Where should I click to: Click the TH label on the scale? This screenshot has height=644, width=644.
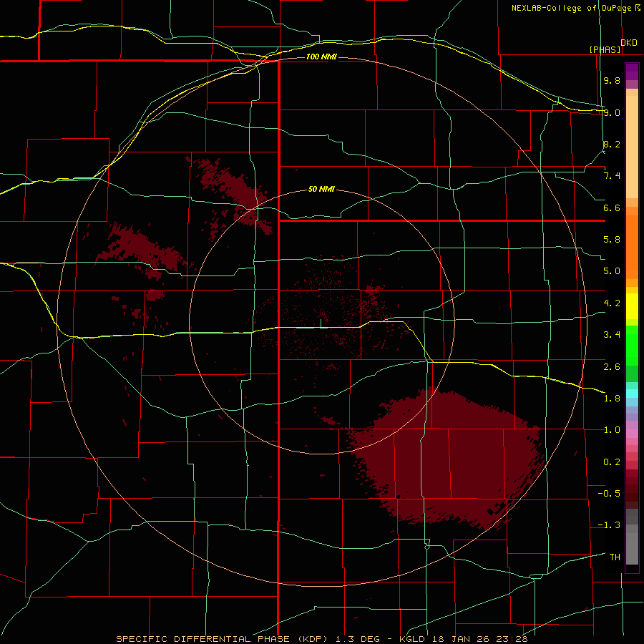coord(615,557)
